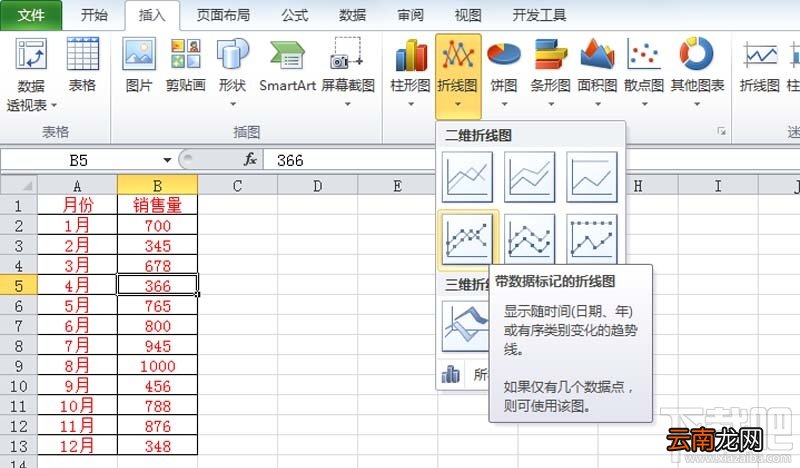The height and width of the screenshot is (468, 800).
Task: Switch to the Data (数据) tab
Action: click(353, 15)
